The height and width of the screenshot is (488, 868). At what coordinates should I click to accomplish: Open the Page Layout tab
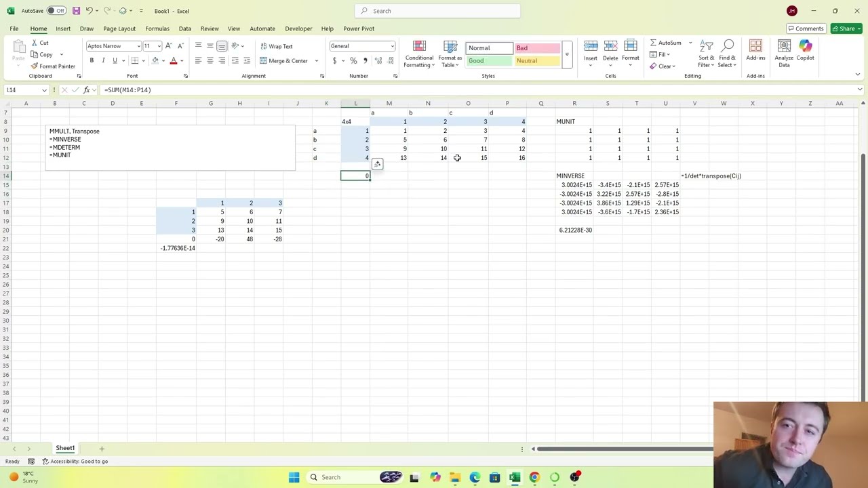point(119,28)
